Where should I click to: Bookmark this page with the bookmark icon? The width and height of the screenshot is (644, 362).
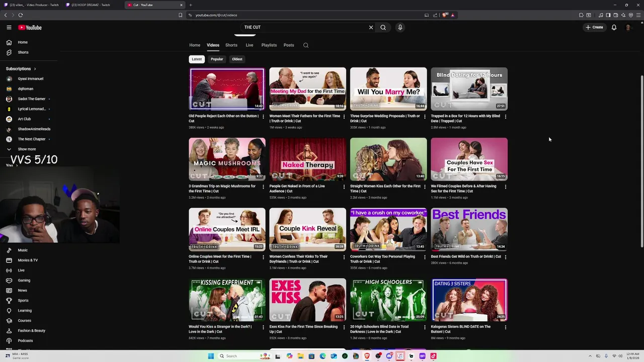(x=180, y=15)
